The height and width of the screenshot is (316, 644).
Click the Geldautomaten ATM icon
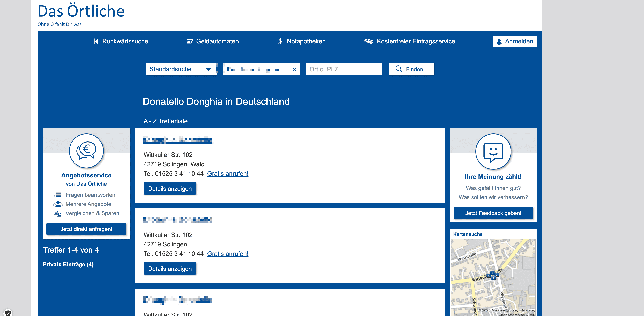point(189,41)
